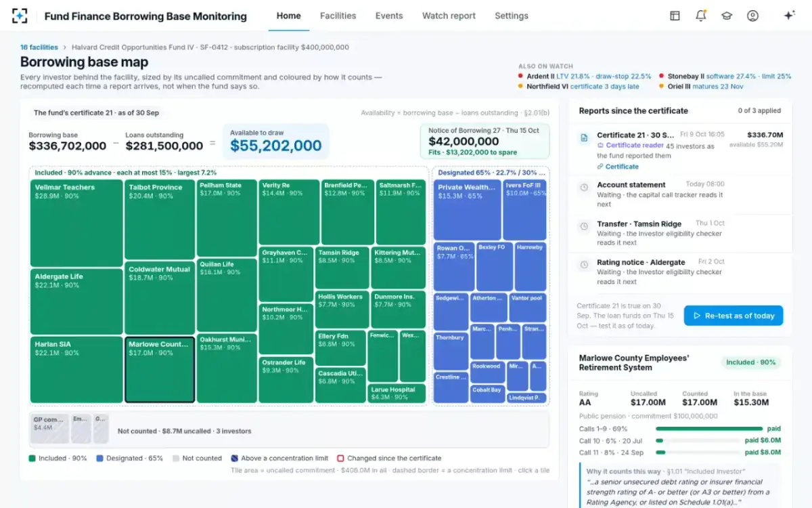Select the Brenfield Pe... tile
Screen dimensions: 812x508
pyautogui.click(x=348, y=212)
